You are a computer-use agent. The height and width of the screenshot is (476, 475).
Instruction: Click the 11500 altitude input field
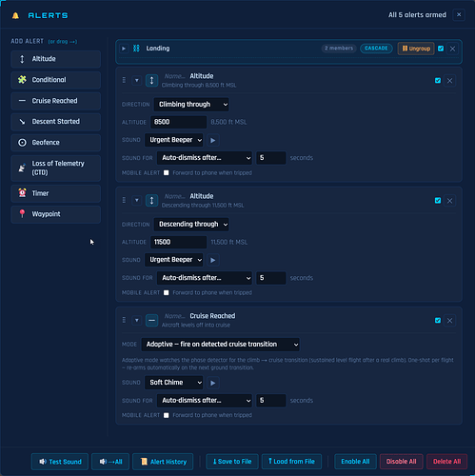click(x=179, y=242)
